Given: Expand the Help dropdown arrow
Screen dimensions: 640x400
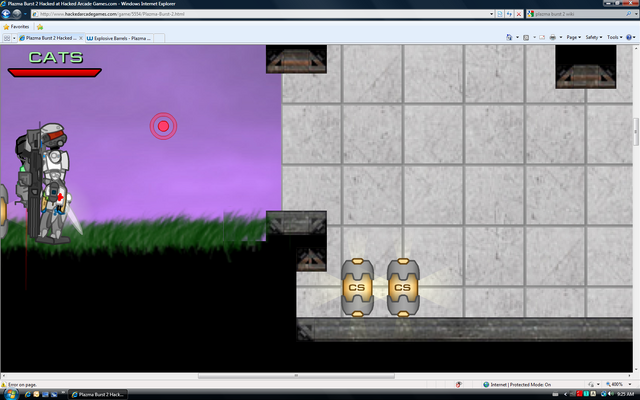Looking at the screenshot, I should [636, 37].
